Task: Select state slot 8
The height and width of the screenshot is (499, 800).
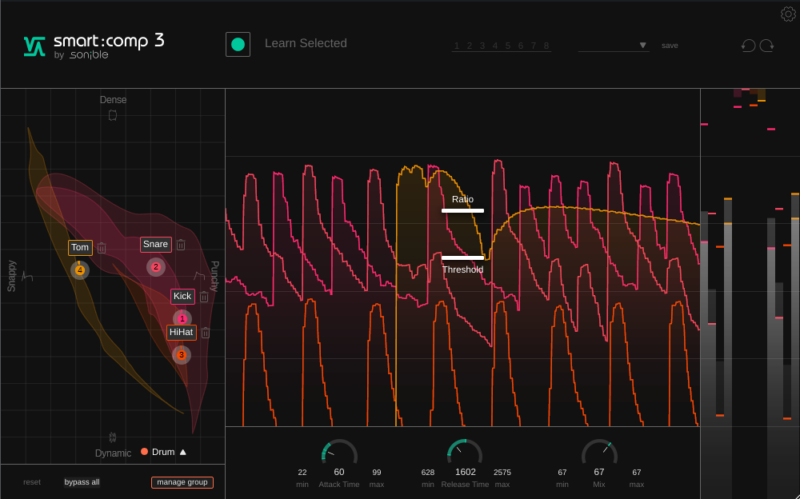Action: click(546, 46)
